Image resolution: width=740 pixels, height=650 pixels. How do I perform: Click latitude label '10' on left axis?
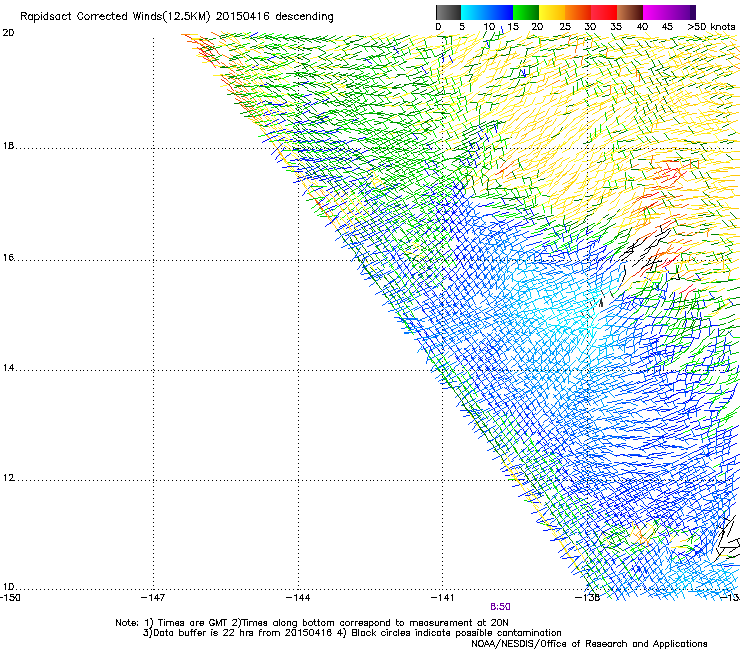pyautogui.click(x=8, y=587)
